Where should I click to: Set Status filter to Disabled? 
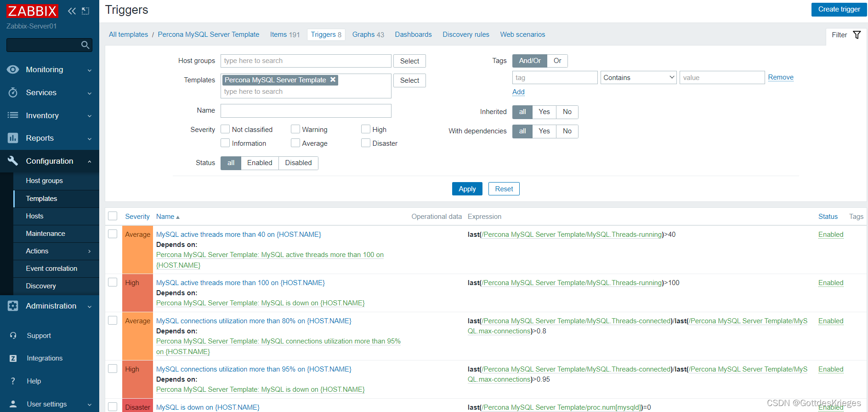click(298, 163)
